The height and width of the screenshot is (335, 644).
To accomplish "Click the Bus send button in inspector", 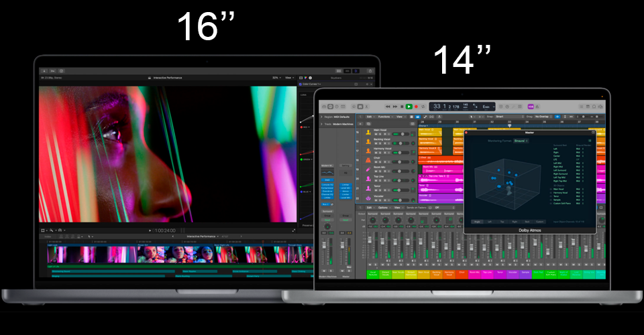I will tap(325, 204).
